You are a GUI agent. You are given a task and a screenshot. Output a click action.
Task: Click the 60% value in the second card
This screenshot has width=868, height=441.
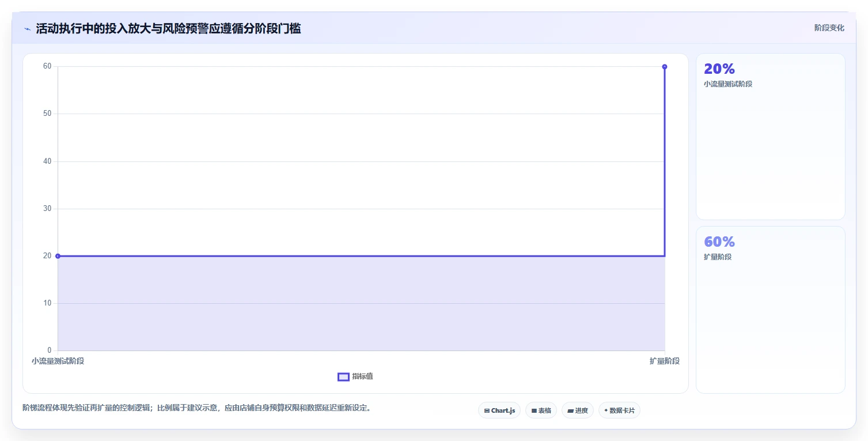(719, 242)
